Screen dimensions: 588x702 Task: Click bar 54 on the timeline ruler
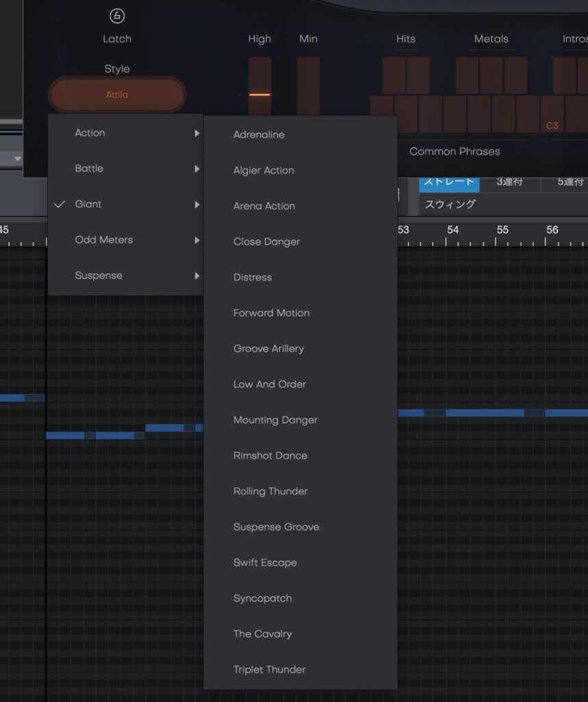(x=453, y=230)
